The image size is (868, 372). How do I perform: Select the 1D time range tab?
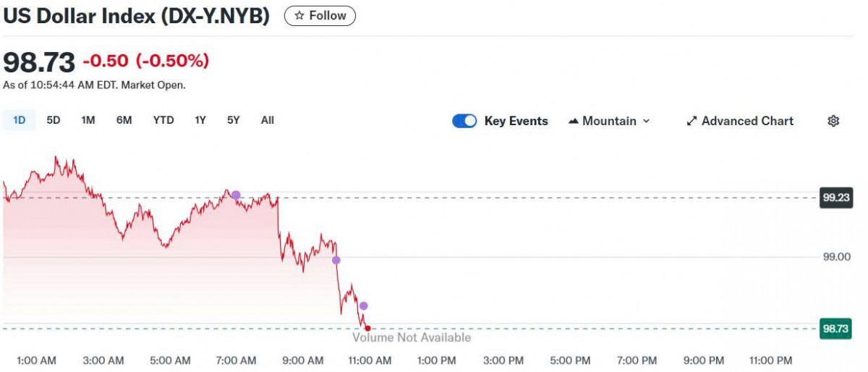coord(20,120)
